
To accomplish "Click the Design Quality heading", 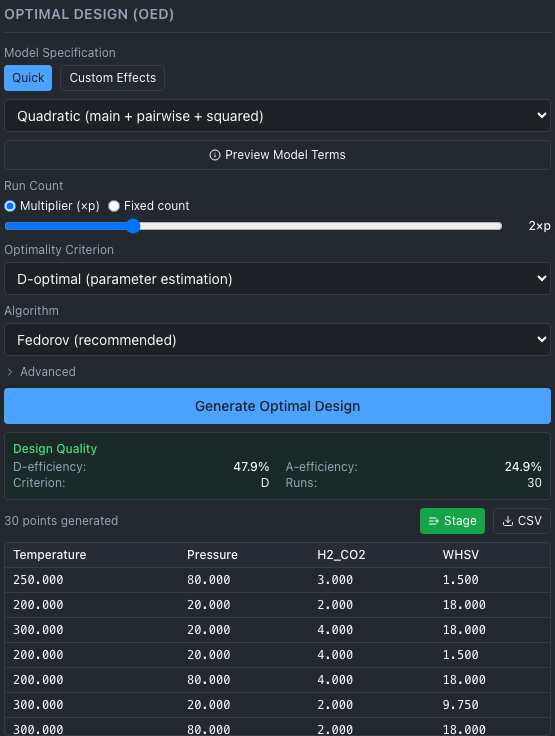I will (x=55, y=449).
